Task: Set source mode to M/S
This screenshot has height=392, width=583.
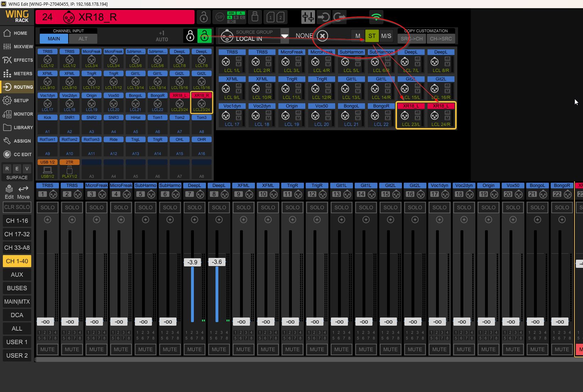Action: point(386,36)
